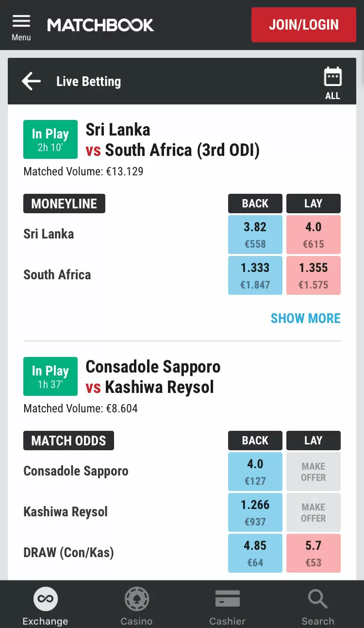Image resolution: width=364 pixels, height=628 pixels.
Task: Click the Matchbook logo
Action: pyautogui.click(x=100, y=25)
